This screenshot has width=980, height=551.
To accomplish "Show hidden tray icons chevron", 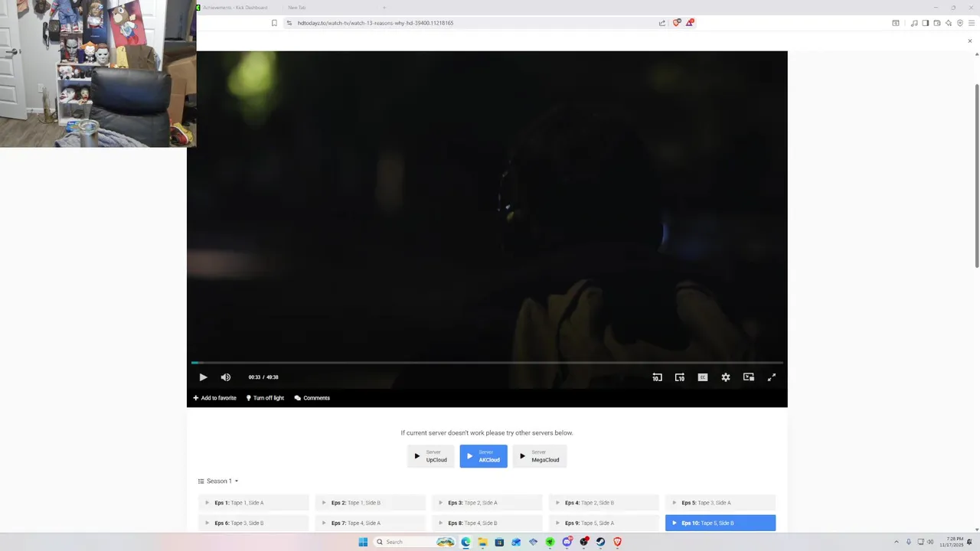I will [896, 542].
